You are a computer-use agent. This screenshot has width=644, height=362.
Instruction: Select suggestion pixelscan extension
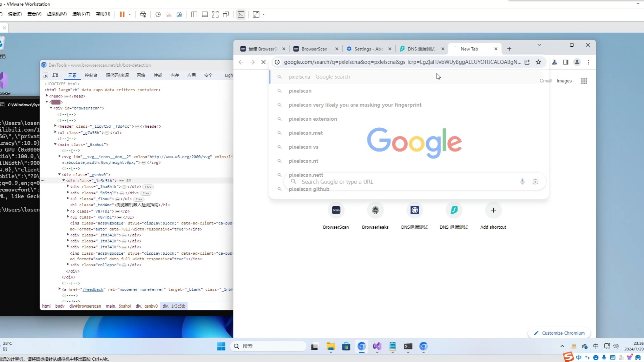click(x=409, y=119)
